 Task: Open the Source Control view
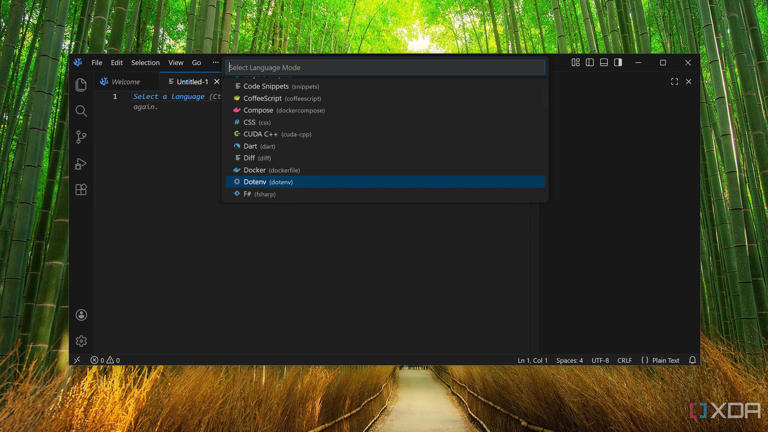(81, 137)
